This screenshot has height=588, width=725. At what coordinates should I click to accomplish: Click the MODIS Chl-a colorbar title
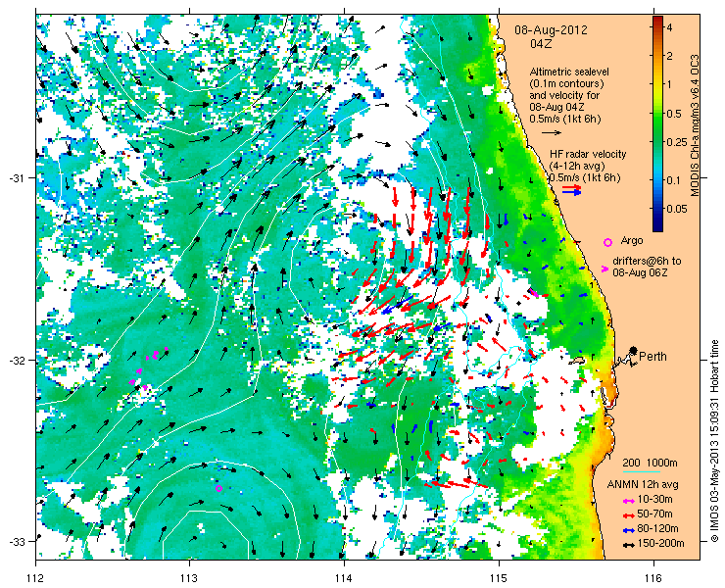[694, 126]
